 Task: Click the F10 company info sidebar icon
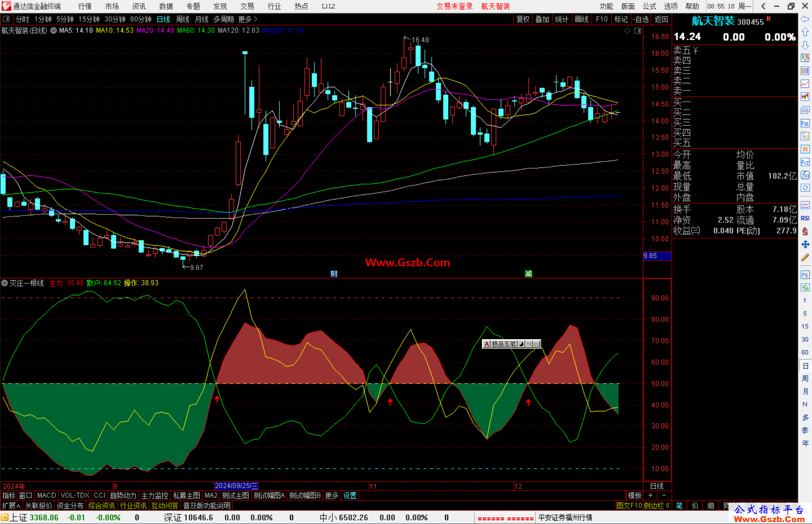[x=805, y=123]
